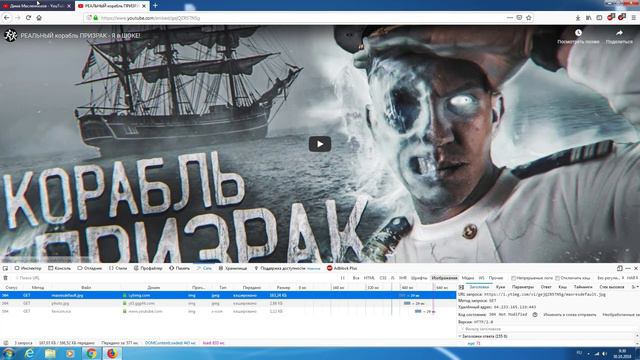Sort by Файл column header
The height and width of the screenshot is (360, 640).
86,288
